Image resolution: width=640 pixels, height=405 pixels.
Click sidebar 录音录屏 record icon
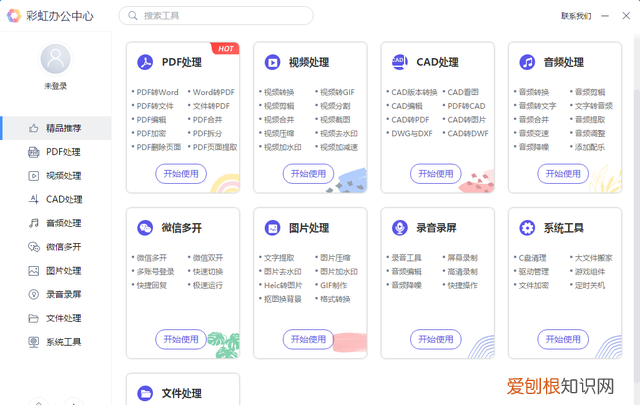point(33,294)
